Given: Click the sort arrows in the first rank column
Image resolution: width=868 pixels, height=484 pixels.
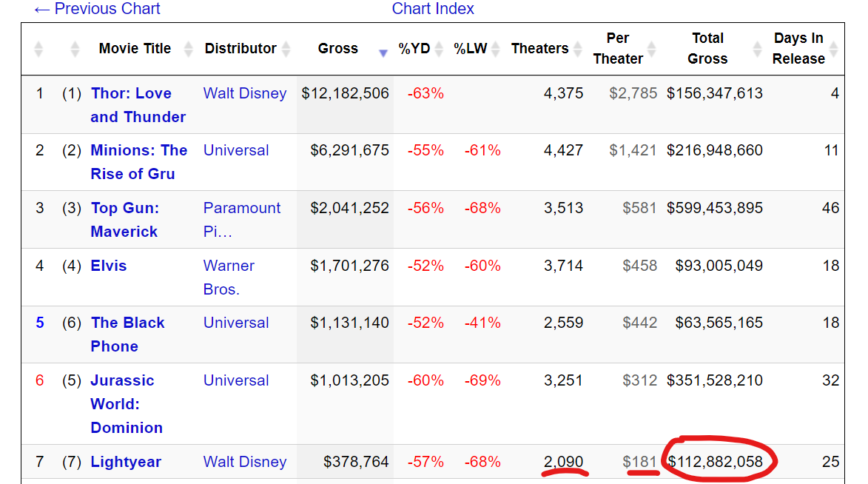Looking at the screenshot, I should click(38, 49).
